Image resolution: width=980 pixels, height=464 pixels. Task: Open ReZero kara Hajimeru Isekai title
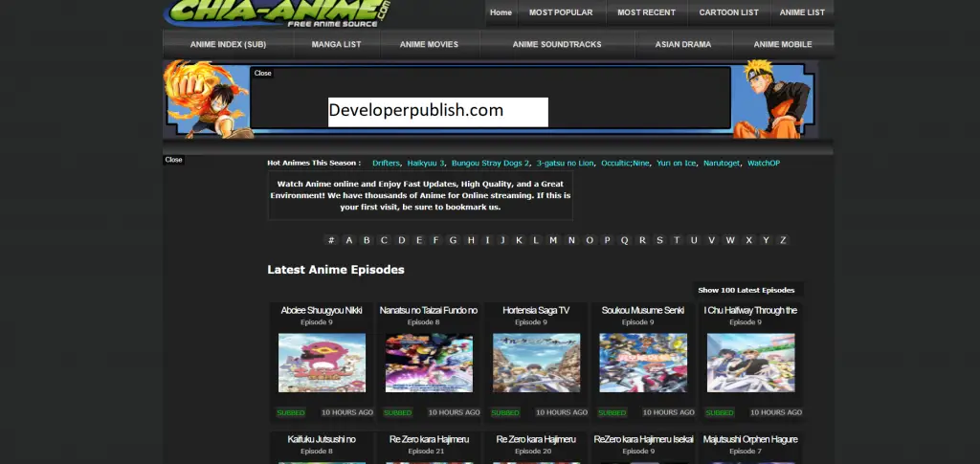coord(643,440)
